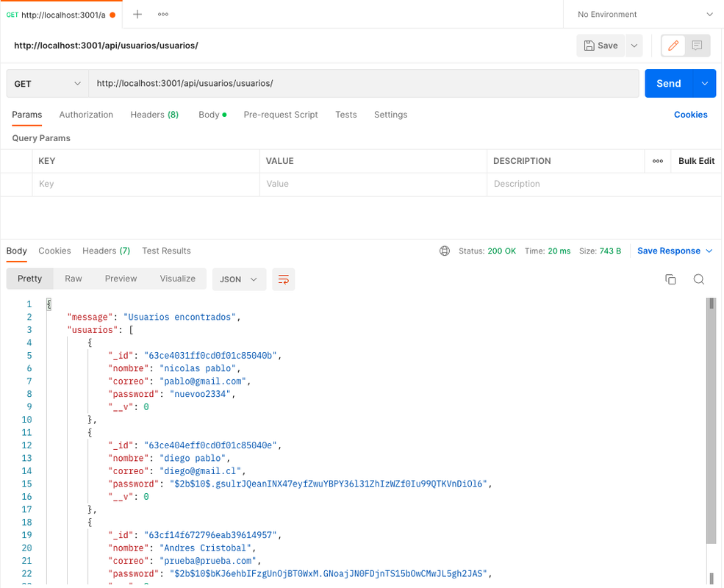Select the active GET localhost:3001 request tab
This screenshot has height=588, width=724.
click(60, 15)
